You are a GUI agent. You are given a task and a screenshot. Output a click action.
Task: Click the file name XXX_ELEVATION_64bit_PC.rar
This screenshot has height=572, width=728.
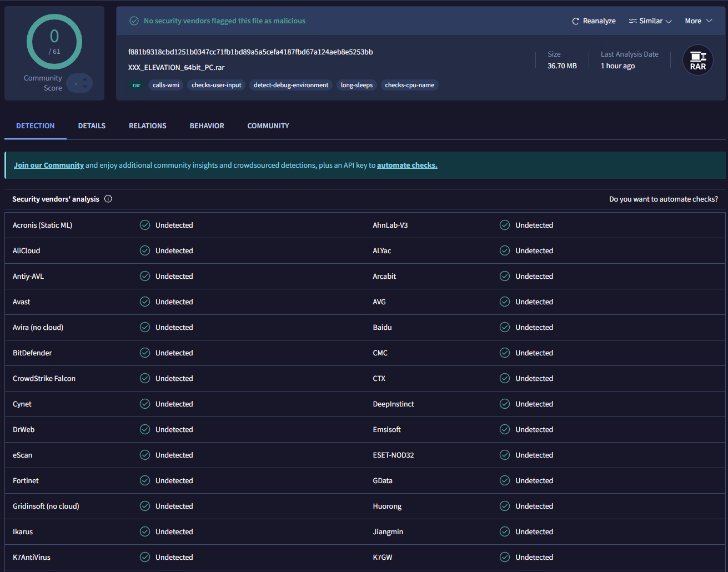[x=177, y=68]
